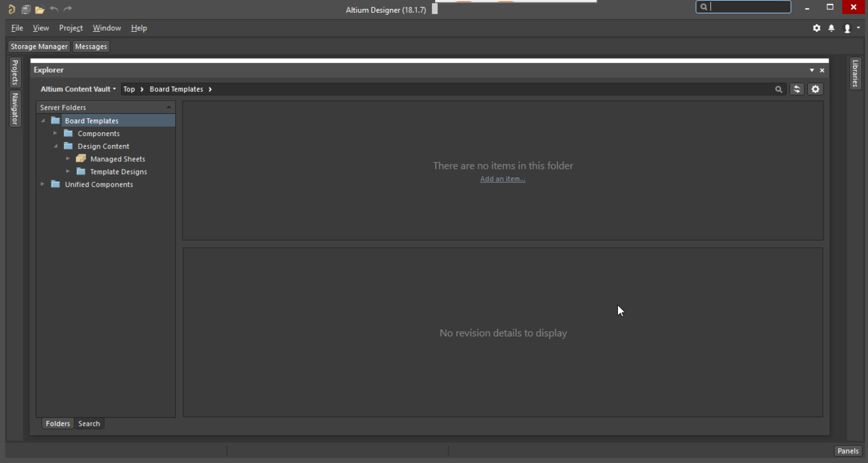The width and height of the screenshot is (868, 463).
Task: Click the Explorer settings gear icon
Action: [x=816, y=89]
